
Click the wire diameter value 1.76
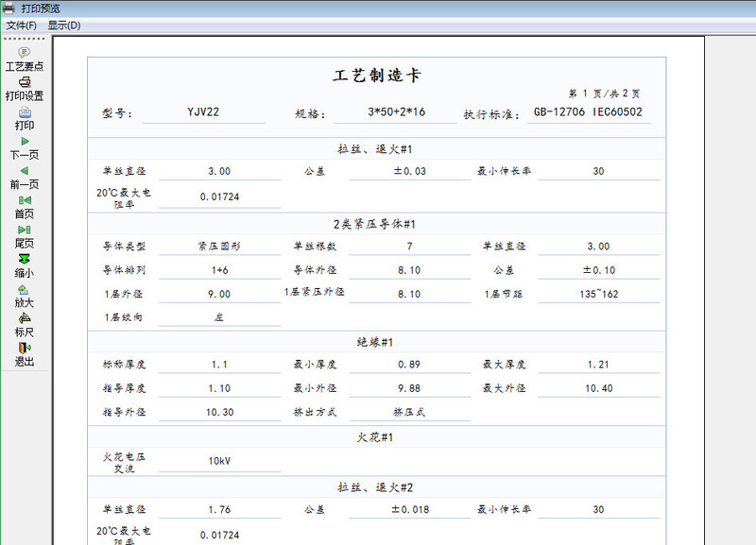pos(219,510)
